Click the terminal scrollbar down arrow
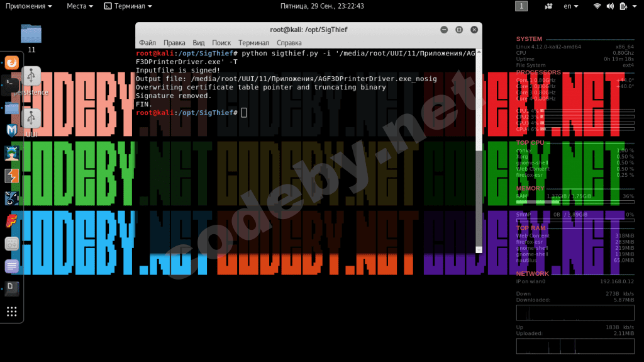 pyautogui.click(x=479, y=250)
